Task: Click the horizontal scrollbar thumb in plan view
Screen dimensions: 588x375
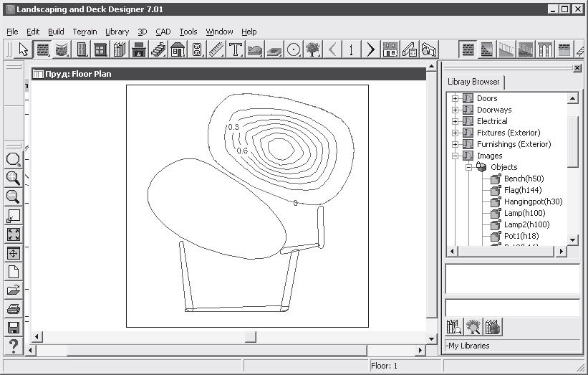Action: coord(250,337)
